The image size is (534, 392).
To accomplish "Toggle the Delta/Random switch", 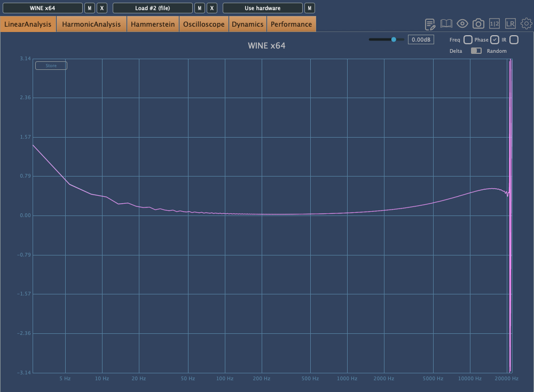I will pyautogui.click(x=476, y=51).
